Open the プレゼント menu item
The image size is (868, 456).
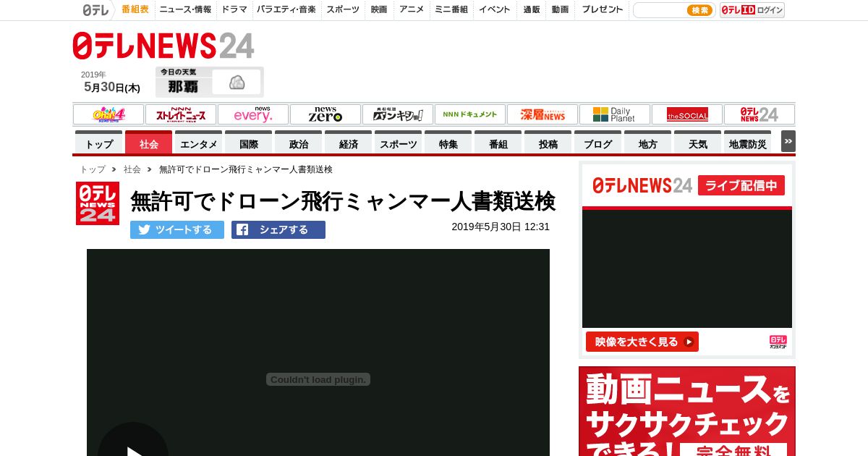click(x=603, y=10)
